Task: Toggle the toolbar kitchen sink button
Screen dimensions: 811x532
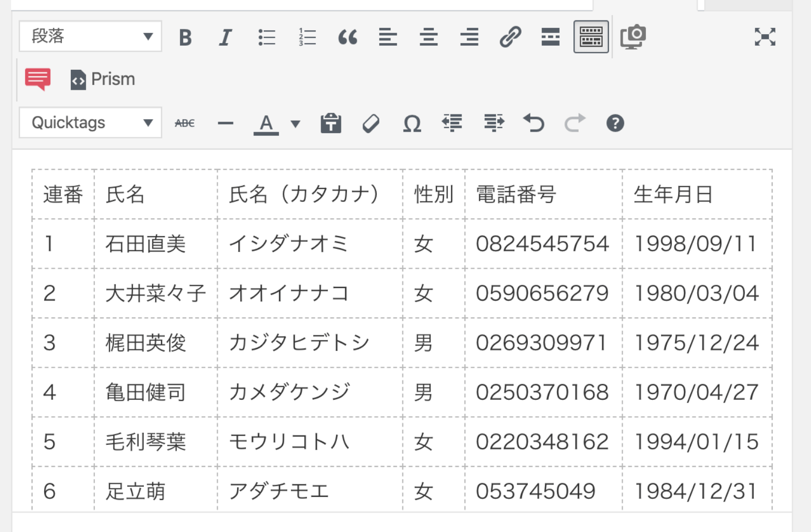Action: (591, 37)
